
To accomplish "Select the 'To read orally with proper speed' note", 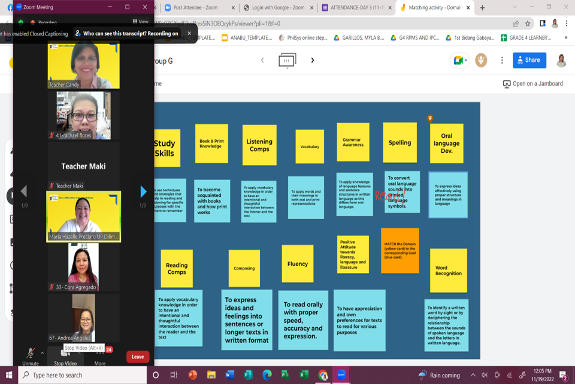I will click(x=303, y=320).
